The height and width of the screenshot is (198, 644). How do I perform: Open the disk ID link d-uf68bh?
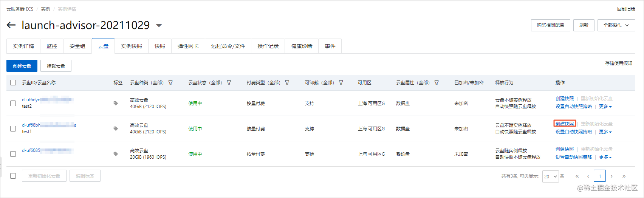tap(49, 125)
